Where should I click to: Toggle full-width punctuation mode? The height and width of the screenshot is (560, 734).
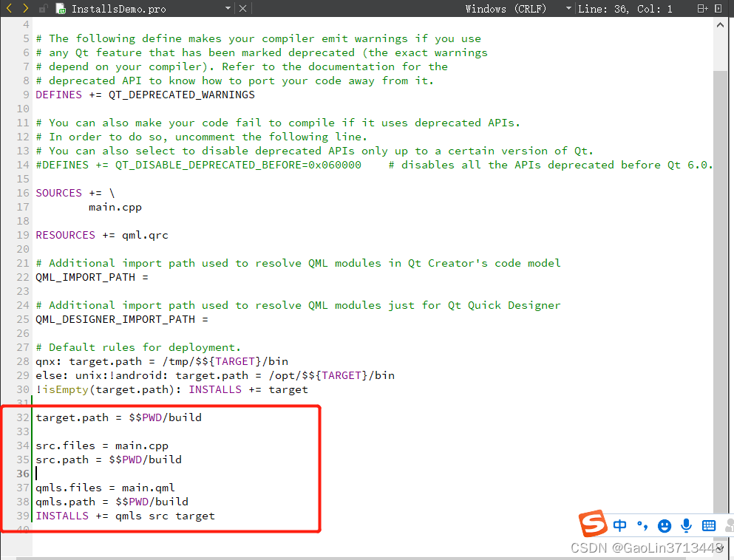[642, 525]
